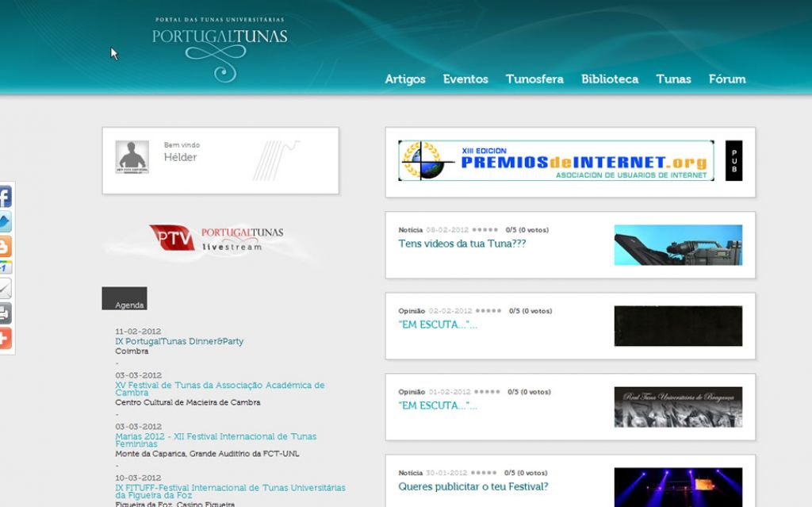812x507 pixels.
Task: Navigate to Biblioteca
Action: tap(610, 79)
